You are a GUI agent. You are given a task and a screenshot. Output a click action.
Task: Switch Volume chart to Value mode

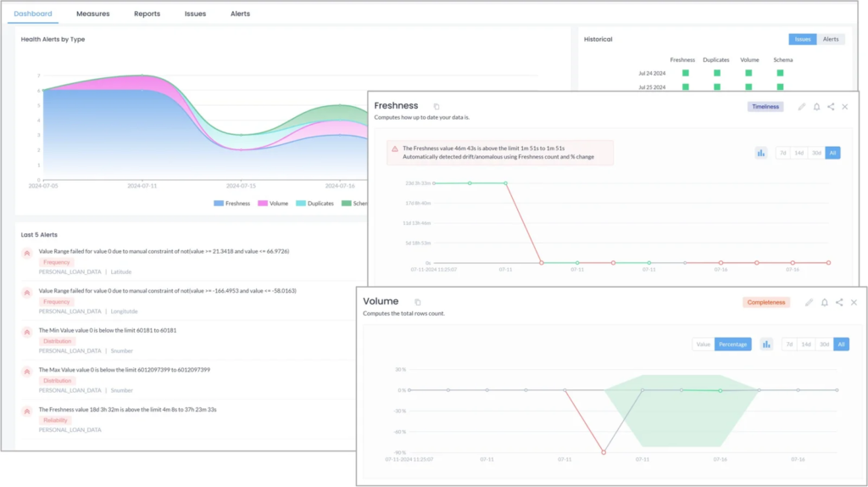coord(703,344)
